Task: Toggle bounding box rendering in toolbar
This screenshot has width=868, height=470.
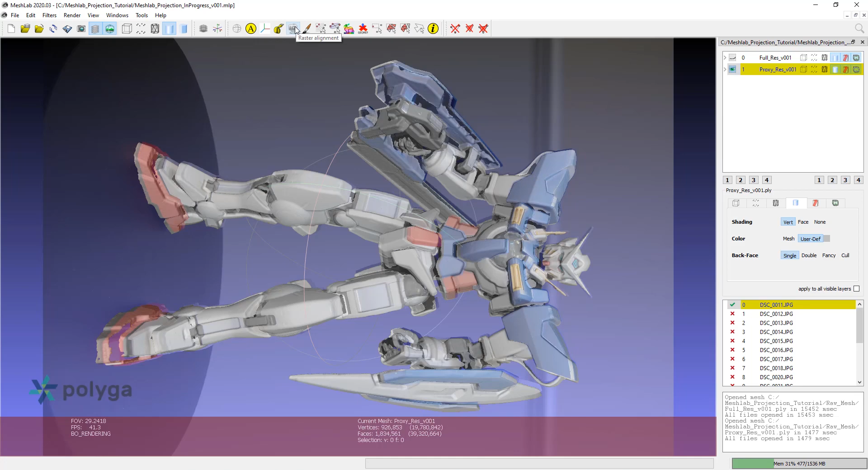Action: (x=127, y=29)
